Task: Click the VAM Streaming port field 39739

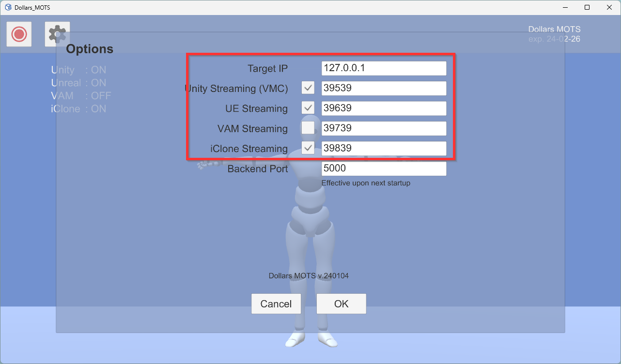Action: coord(384,128)
